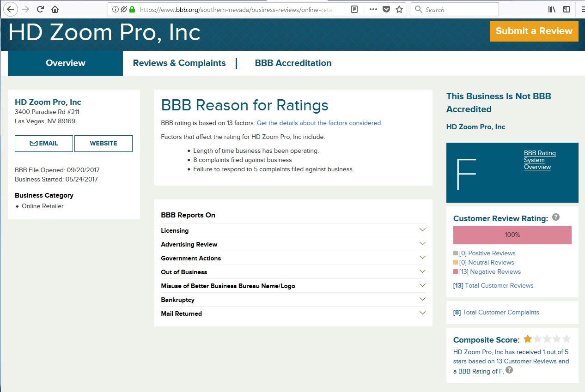The height and width of the screenshot is (392, 585).
Task: Click the green Positive Reviews color square
Action: tap(456, 253)
